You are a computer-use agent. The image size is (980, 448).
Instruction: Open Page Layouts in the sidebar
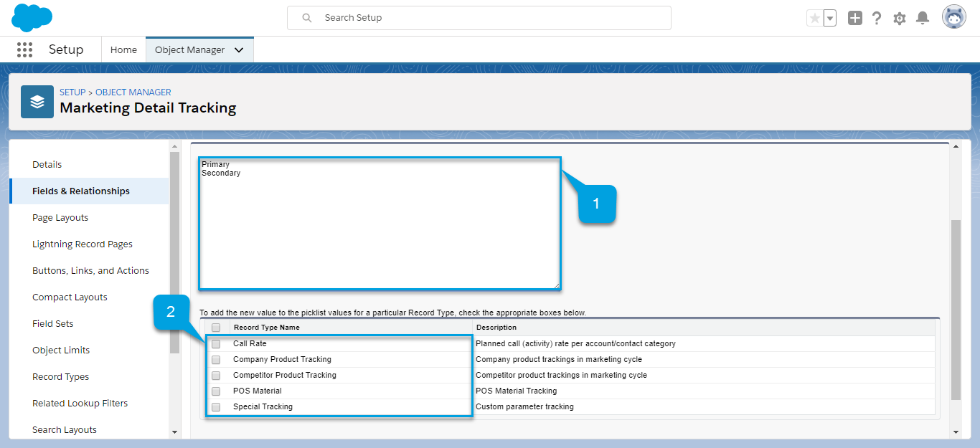click(x=60, y=218)
